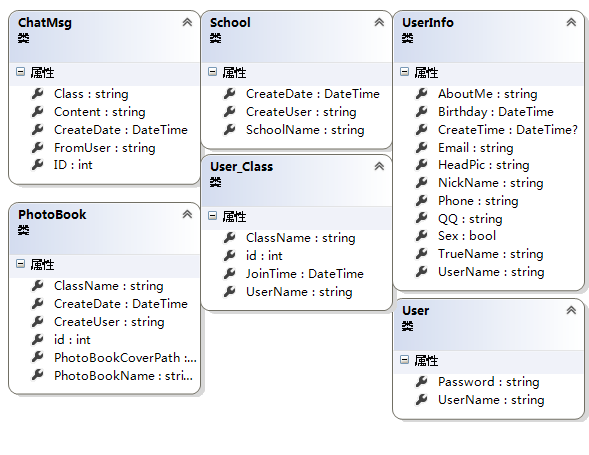Collapse the School class with chevron
589x455 pixels.
(379, 22)
